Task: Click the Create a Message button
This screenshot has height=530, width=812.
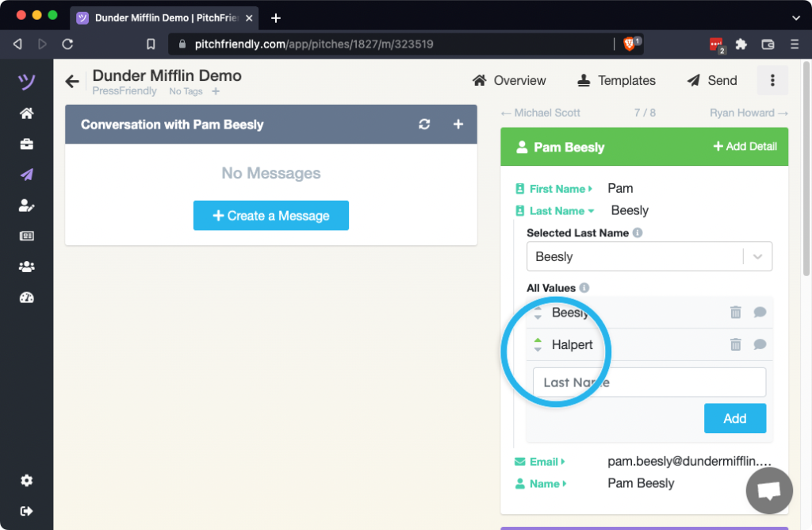Action: tap(271, 216)
